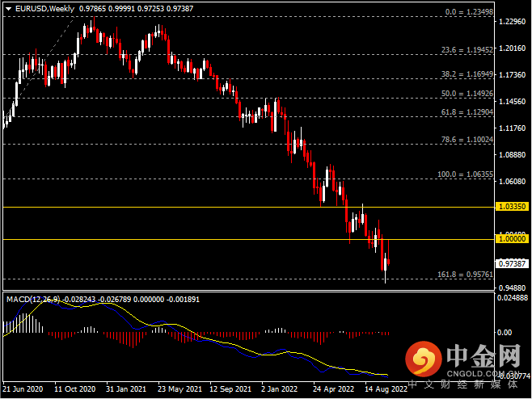The height and width of the screenshot is (399, 532).
Task: Click the 21 Jun 2020 date label
Action: click(x=23, y=389)
